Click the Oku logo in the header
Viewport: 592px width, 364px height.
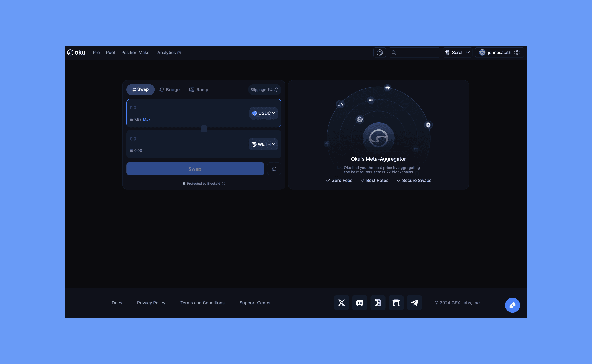(x=76, y=53)
